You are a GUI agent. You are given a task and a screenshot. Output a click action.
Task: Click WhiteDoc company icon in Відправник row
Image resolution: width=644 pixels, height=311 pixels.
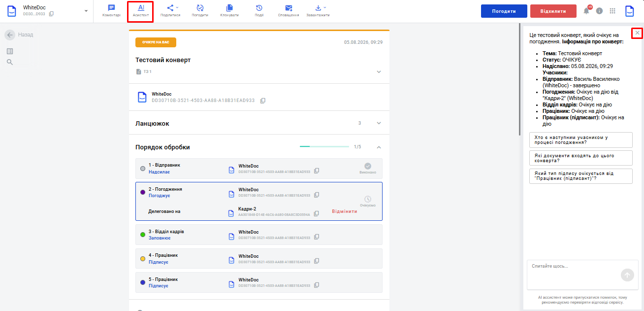231,170
